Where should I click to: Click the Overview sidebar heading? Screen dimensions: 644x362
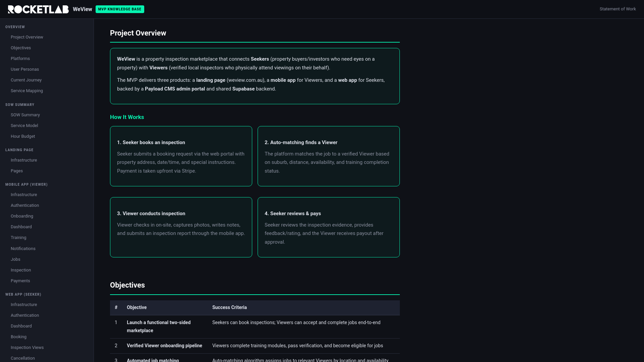[15, 27]
